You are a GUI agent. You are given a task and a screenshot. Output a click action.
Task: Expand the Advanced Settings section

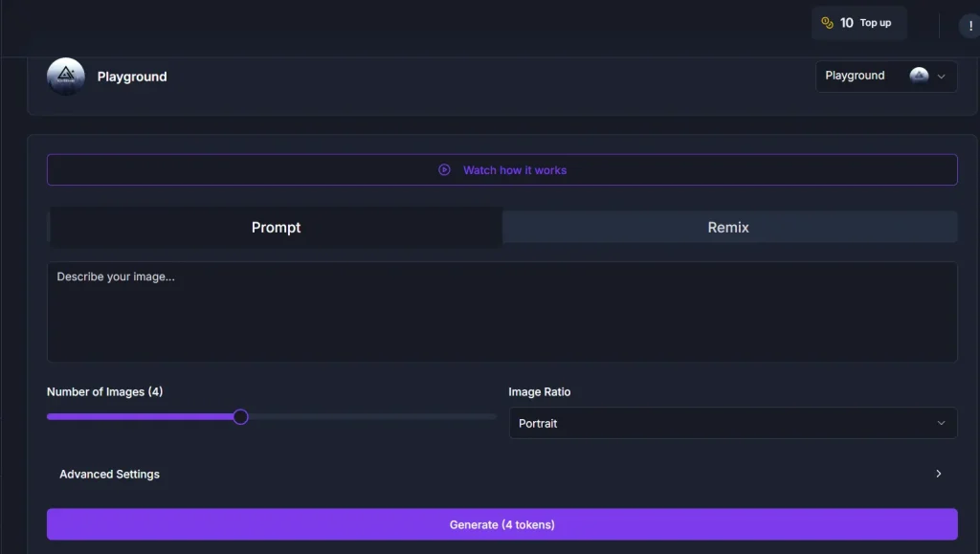click(x=501, y=474)
